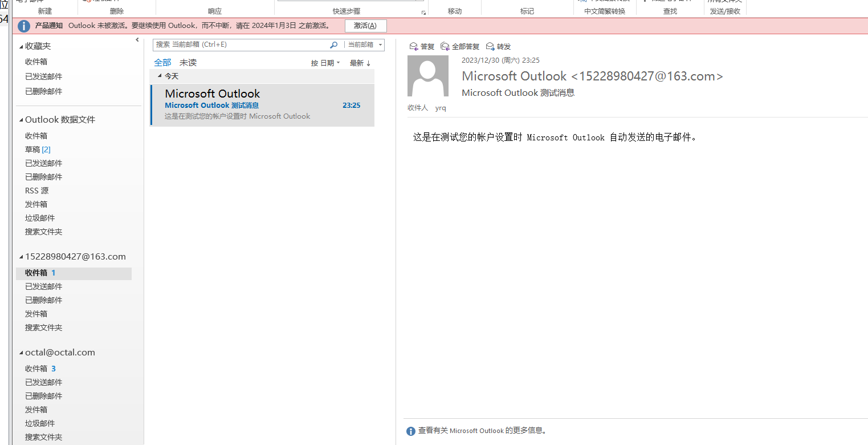Click the message body text 这是在测试您的帐户设置时

point(467,137)
